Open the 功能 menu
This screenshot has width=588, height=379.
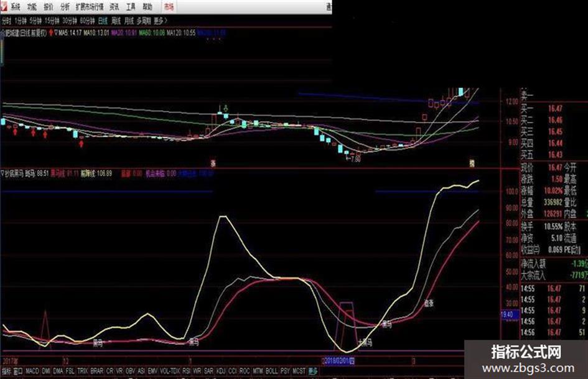click(32, 7)
